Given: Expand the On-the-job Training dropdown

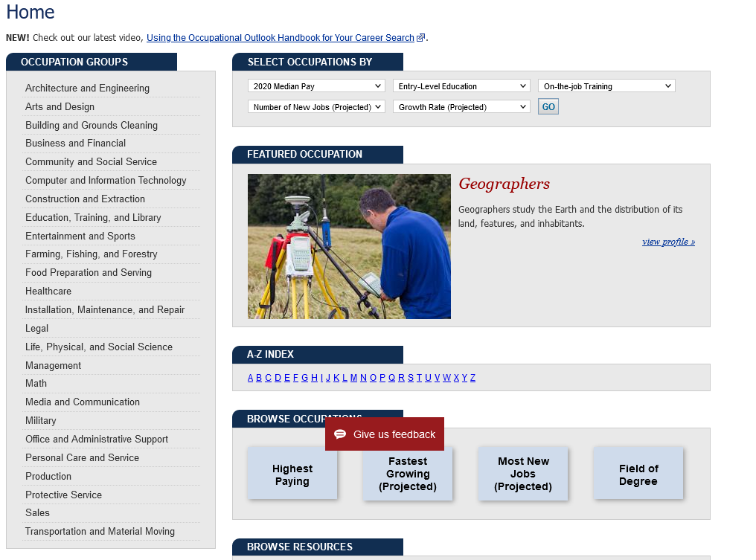Looking at the screenshot, I should coord(606,86).
